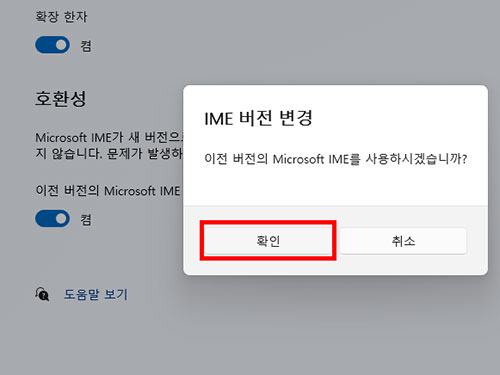The image size is (500, 375).
Task: Toggle the 이전 버전의 Microsoft IME switch
Action: [52, 219]
